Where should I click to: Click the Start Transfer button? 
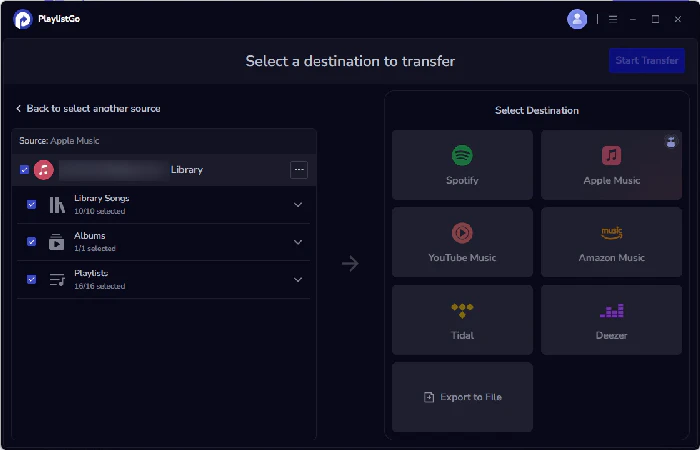tap(646, 61)
